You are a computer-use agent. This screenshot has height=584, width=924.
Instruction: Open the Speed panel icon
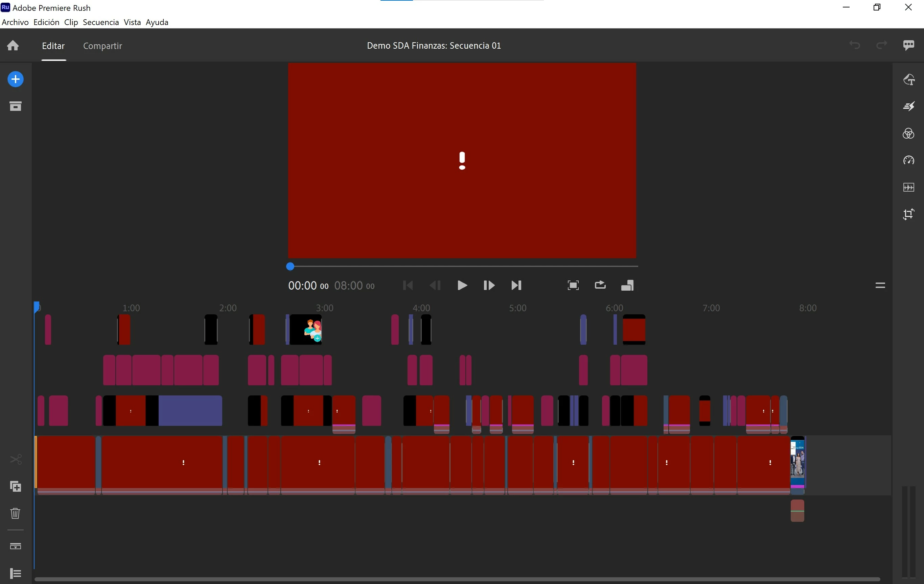(908, 160)
